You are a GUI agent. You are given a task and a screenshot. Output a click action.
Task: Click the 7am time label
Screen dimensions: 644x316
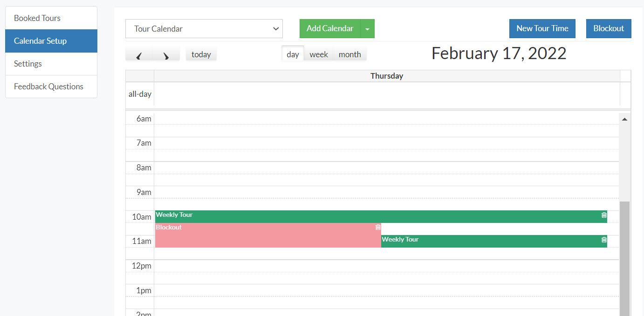[144, 143]
